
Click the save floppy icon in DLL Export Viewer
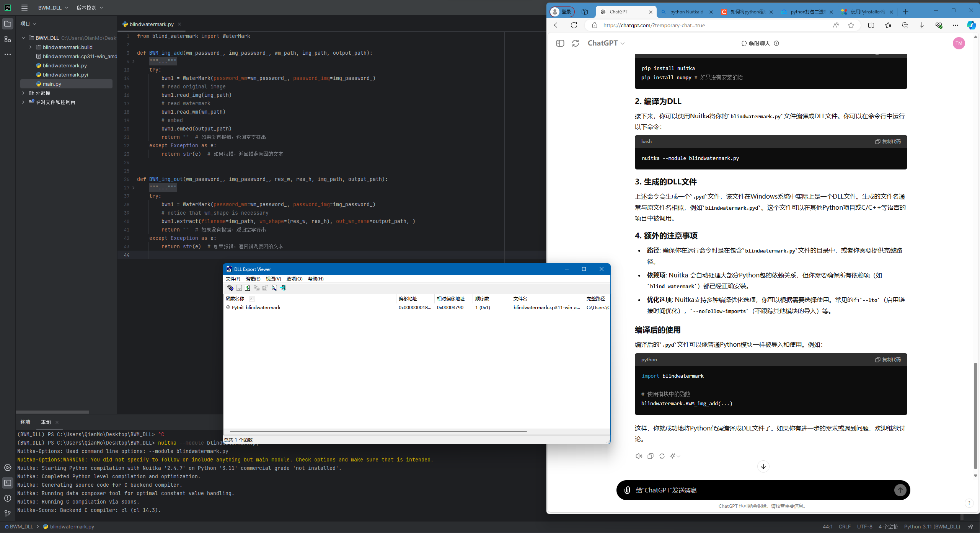coord(239,288)
